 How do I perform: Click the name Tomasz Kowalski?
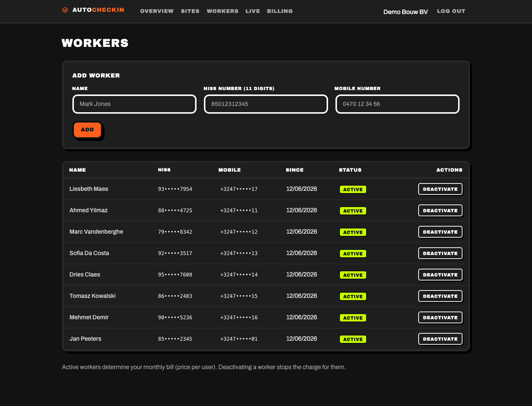tap(92, 296)
